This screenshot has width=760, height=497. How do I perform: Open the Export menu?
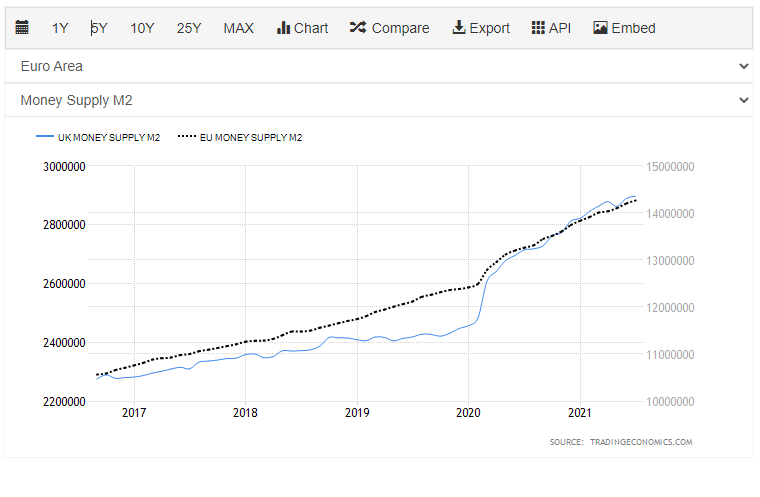tap(490, 28)
